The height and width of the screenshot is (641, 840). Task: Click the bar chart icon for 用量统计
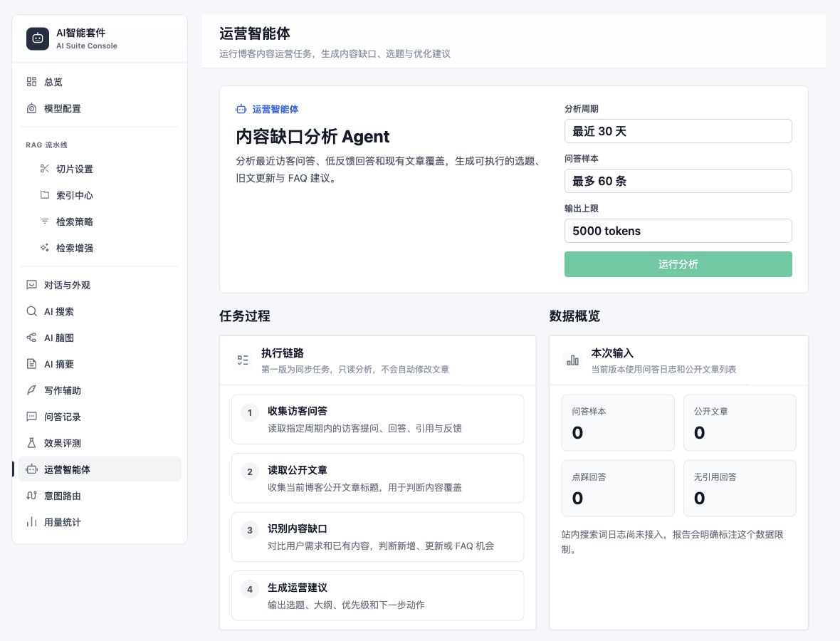[31, 521]
